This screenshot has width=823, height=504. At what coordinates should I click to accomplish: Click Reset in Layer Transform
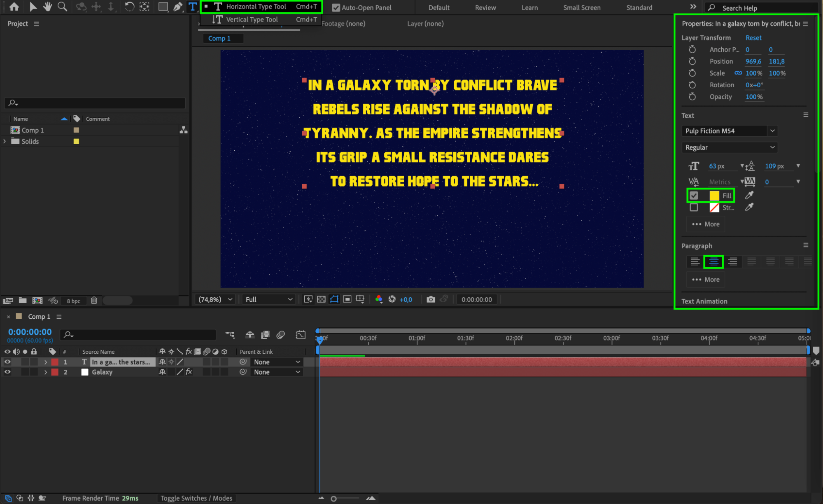[x=753, y=37]
